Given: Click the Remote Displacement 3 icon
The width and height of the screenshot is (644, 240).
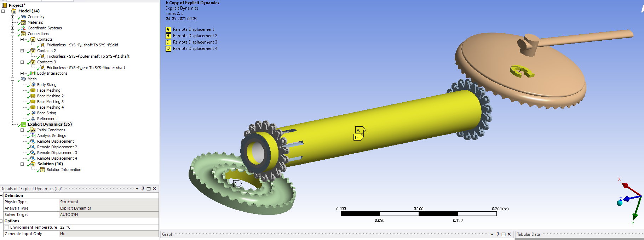Looking at the screenshot, I should pyautogui.click(x=33, y=153).
